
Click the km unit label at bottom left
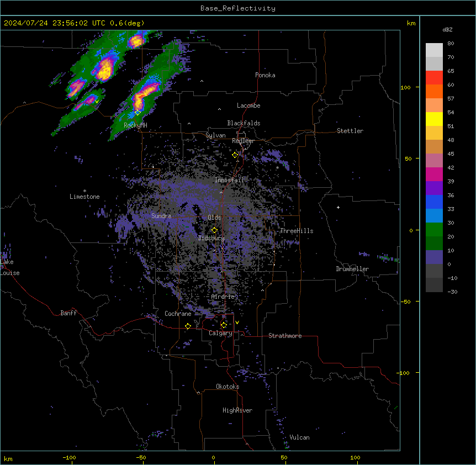[8, 458]
